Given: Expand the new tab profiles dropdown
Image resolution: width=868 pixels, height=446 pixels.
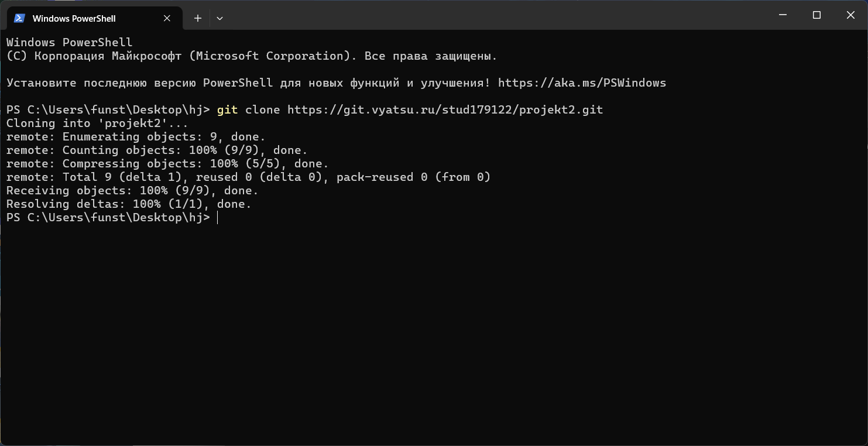Looking at the screenshot, I should pos(219,18).
